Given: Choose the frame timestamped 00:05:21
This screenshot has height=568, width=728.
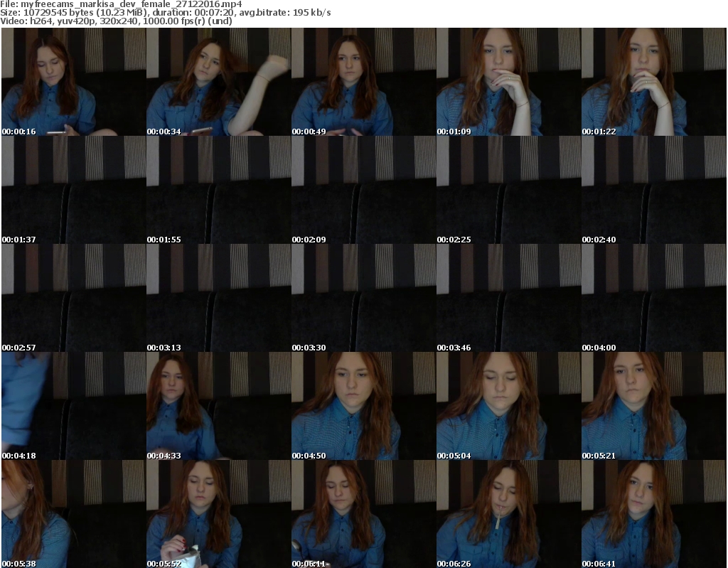Looking at the screenshot, I should pyautogui.click(x=654, y=406).
